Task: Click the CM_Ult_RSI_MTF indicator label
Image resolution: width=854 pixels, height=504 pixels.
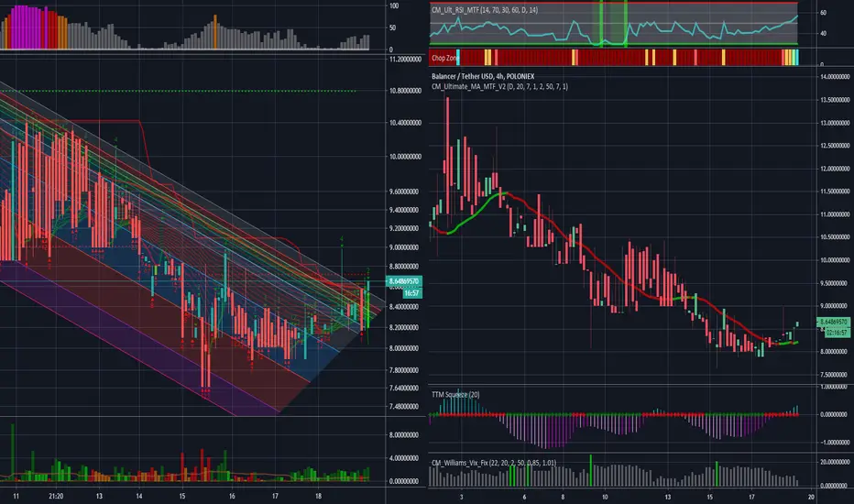Action: point(485,10)
